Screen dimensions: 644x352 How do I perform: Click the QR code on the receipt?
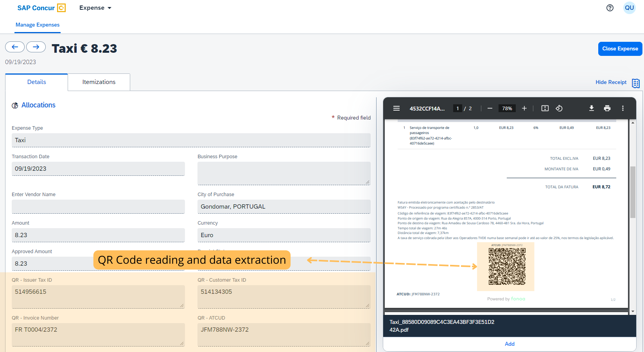[507, 266]
